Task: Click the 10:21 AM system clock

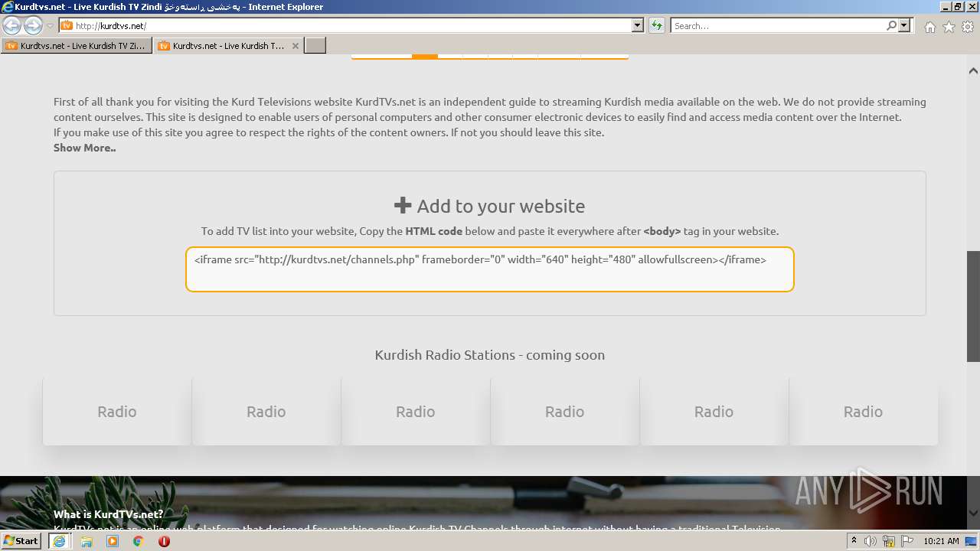Action: [941, 540]
